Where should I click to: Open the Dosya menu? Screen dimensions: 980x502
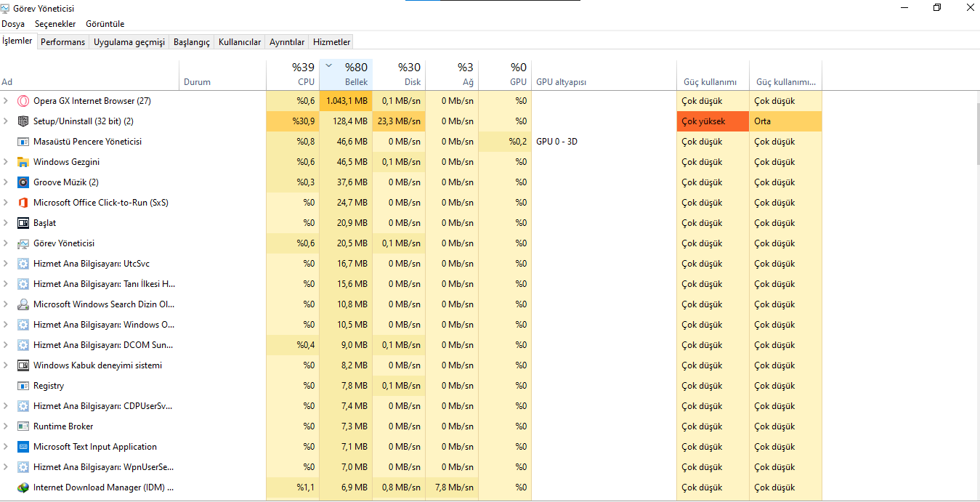click(x=13, y=24)
